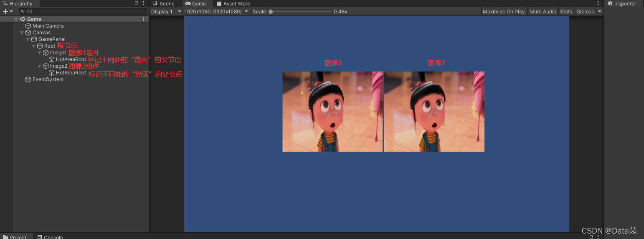
Task: Click the GamePanel cube icon
Action: tap(34, 39)
